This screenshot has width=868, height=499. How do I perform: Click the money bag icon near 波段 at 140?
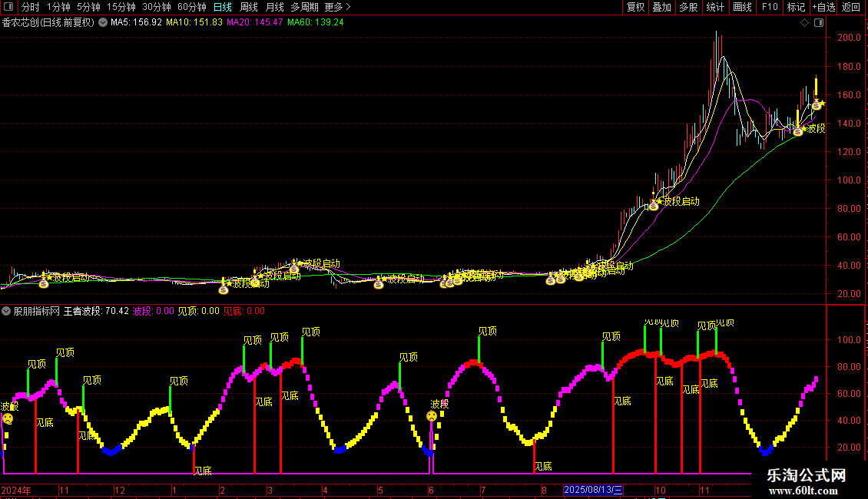(x=797, y=131)
